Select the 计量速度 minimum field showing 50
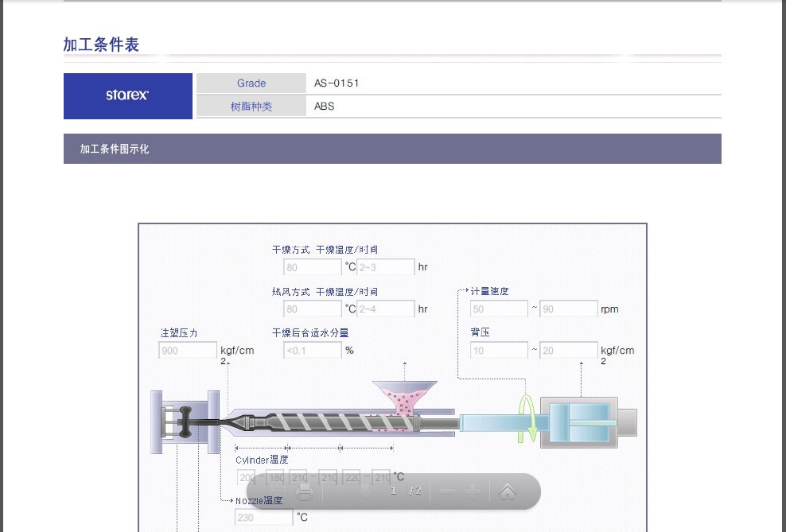This screenshot has width=786, height=532. pos(498,309)
